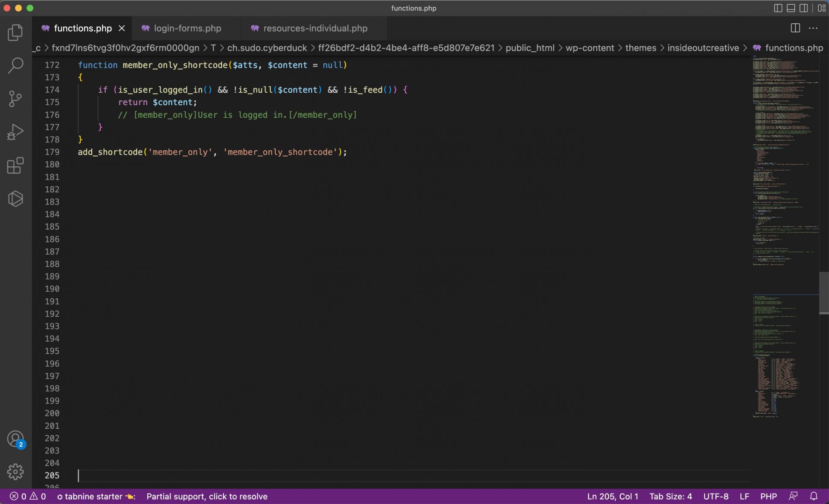Click breadcrumb insideoutcreative

pyautogui.click(x=703, y=48)
